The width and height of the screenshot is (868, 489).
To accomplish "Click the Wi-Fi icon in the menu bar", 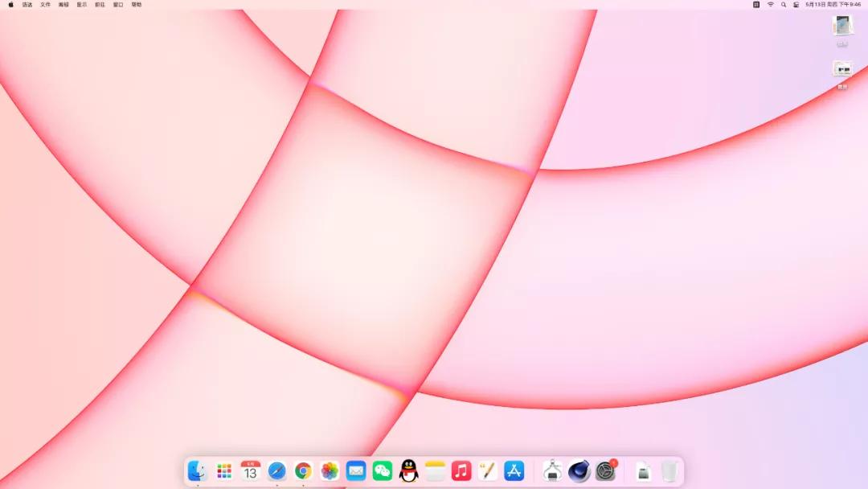I will pyautogui.click(x=769, y=4).
